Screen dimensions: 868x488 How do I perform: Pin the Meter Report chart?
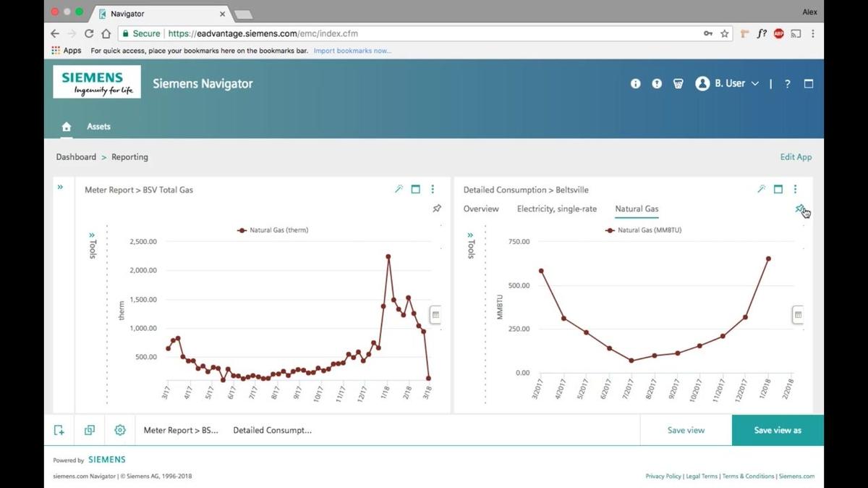pyautogui.click(x=436, y=209)
